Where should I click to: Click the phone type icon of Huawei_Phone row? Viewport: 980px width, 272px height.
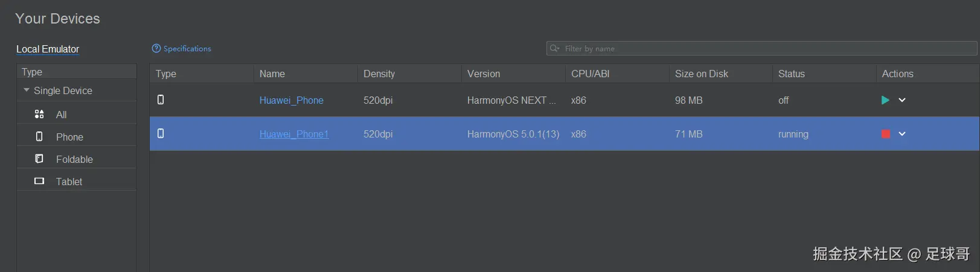tap(161, 100)
